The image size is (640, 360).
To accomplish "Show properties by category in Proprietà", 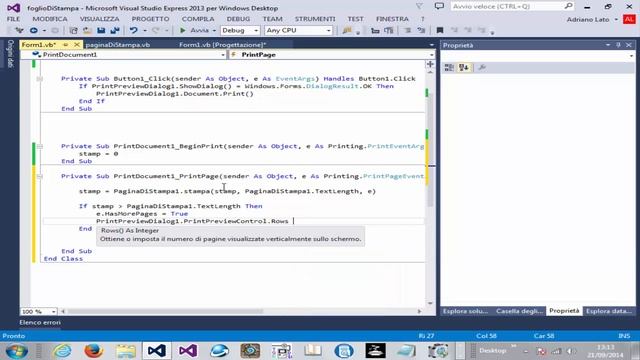I will 449,68.
